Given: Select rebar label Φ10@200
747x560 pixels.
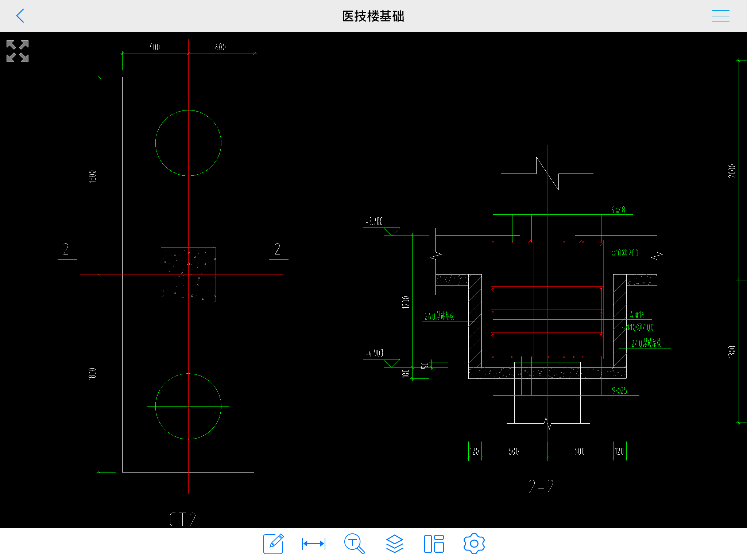Looking at the screenshot, I should (625, 253).
